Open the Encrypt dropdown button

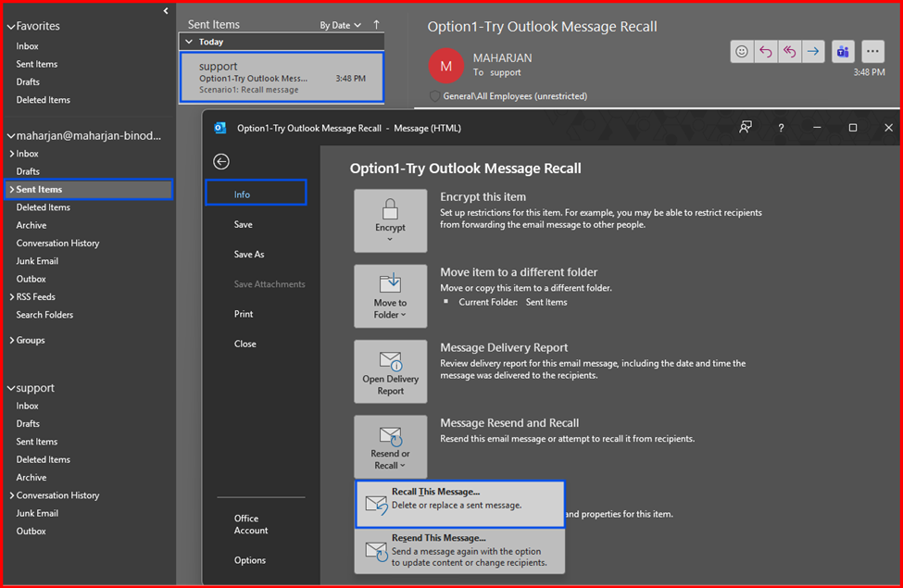pos(390,221)
